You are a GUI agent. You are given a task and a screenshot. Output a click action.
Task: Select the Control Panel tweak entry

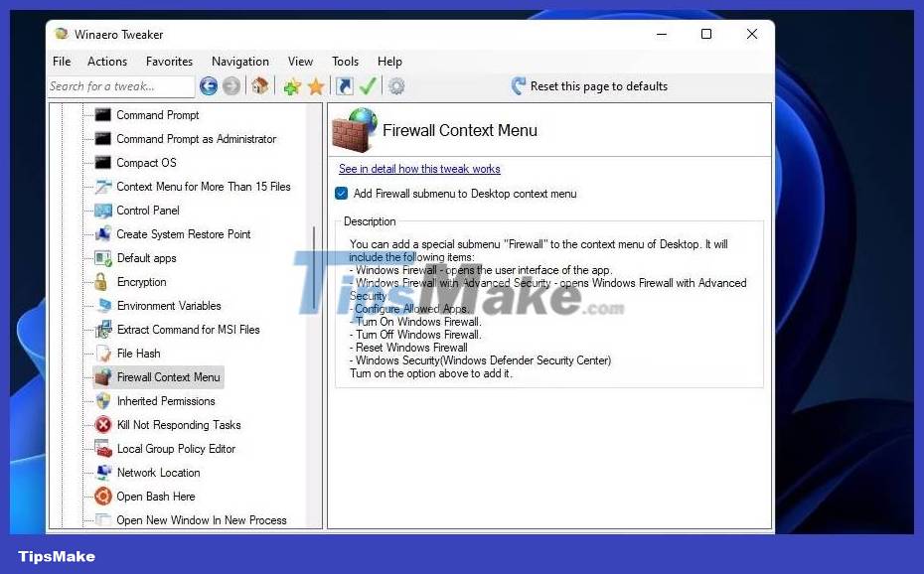(147, 211)
